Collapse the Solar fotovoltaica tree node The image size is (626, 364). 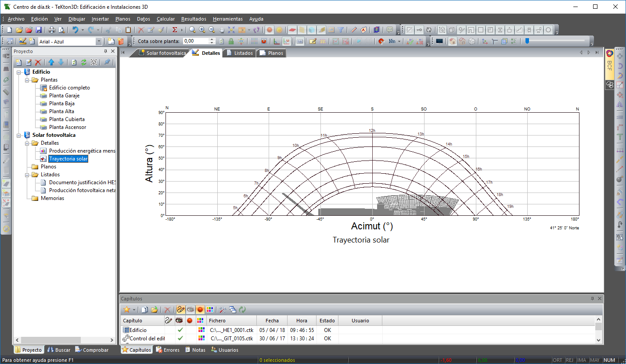[x=19, y=135]
